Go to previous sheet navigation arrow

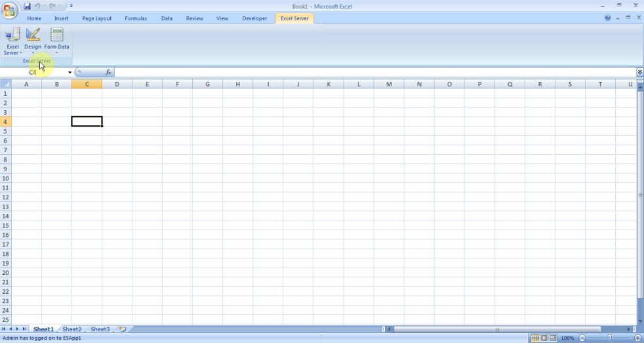(10, 329)
